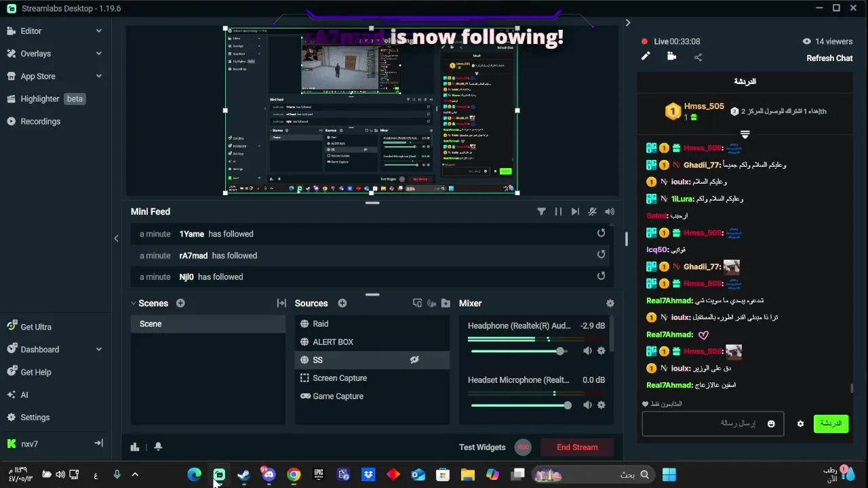
Task: Open Google Chrome from the taskbar
Action: coord(294,474)
